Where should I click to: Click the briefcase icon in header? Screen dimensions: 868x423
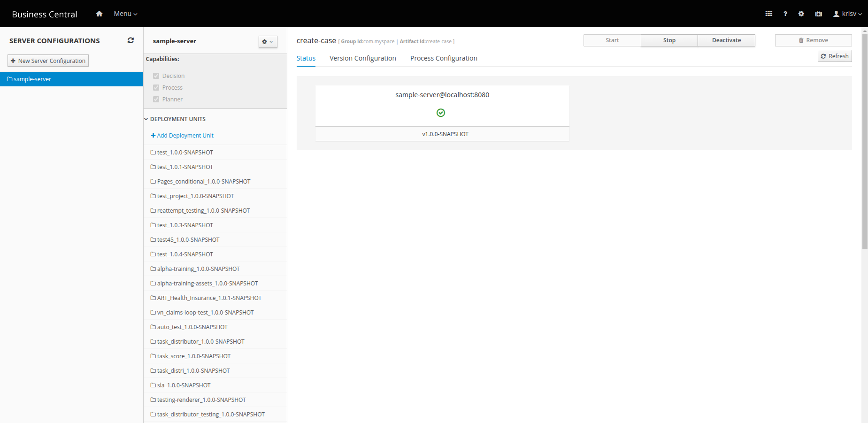tap(818, 14)
